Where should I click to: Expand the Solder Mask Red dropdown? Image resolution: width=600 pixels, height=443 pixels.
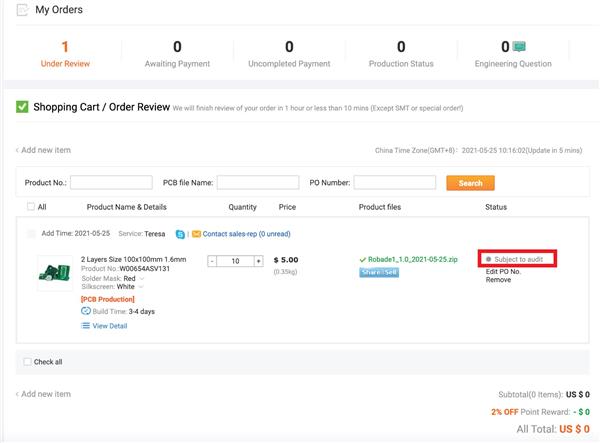pos(142,278)
